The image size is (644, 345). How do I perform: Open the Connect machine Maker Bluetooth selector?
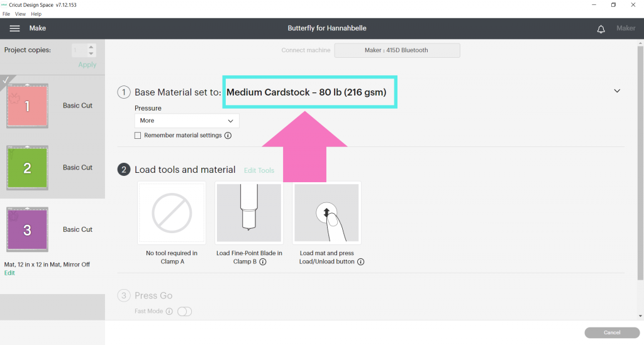pyautogui.click(x=397, y=50)
